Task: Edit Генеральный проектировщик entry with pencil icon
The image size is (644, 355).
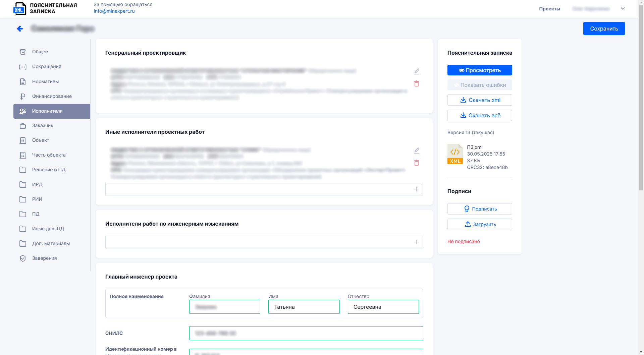Action: [417, 71]
